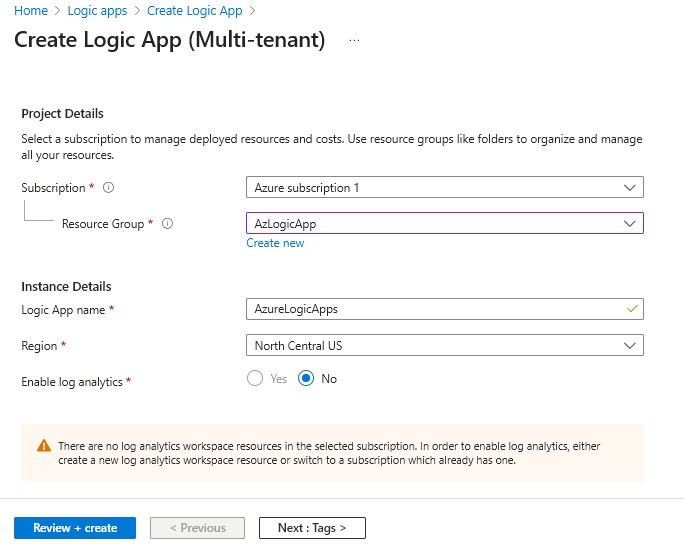684x556 pixels.
Task: Click the warning triangle icon in banner
Action: 44,446
